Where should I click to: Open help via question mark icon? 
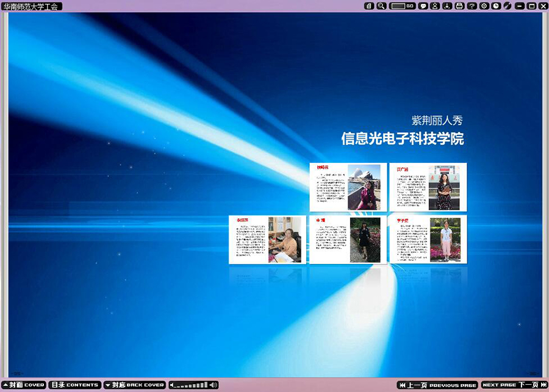[x=472, y=6]
